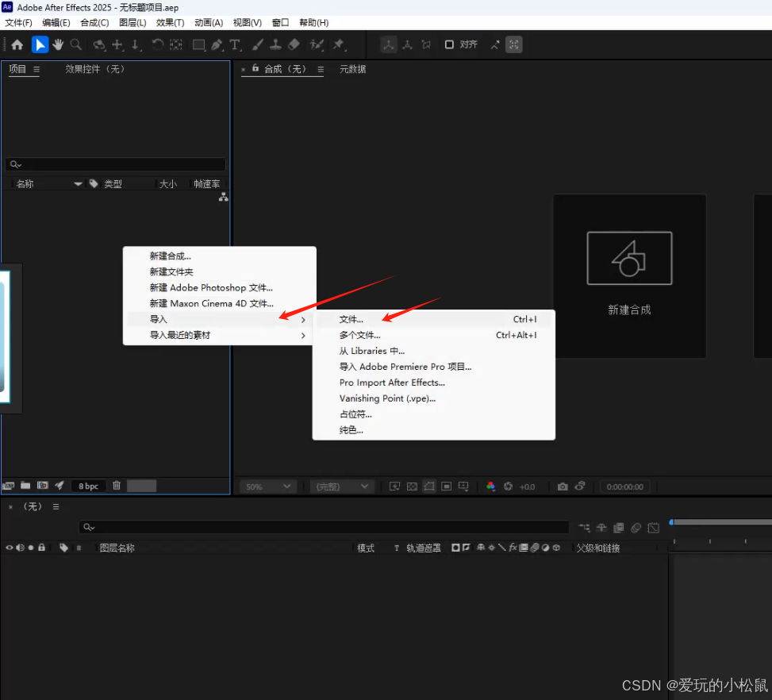Switch to the 元数据 tab
The width and height of the screenshot is (772, 700).
352,69
